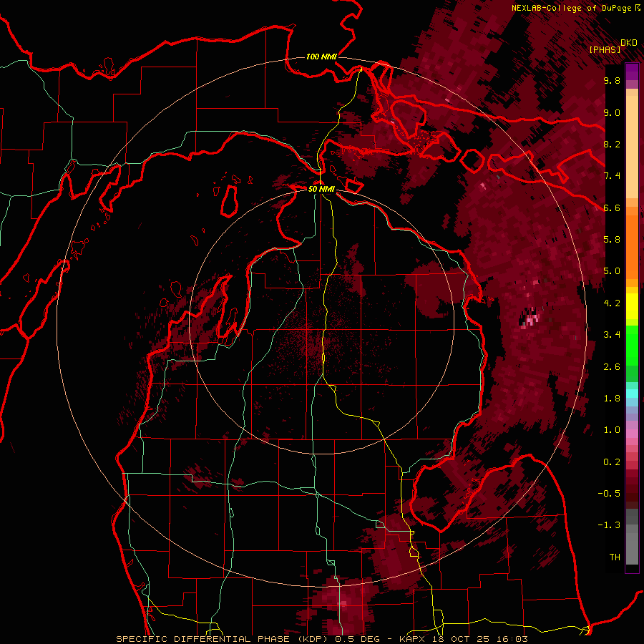Image resolution: width=644 pixels, height=644 pixels.
Task: Click the 50 NMI range ring label
Action: [321, 189]
